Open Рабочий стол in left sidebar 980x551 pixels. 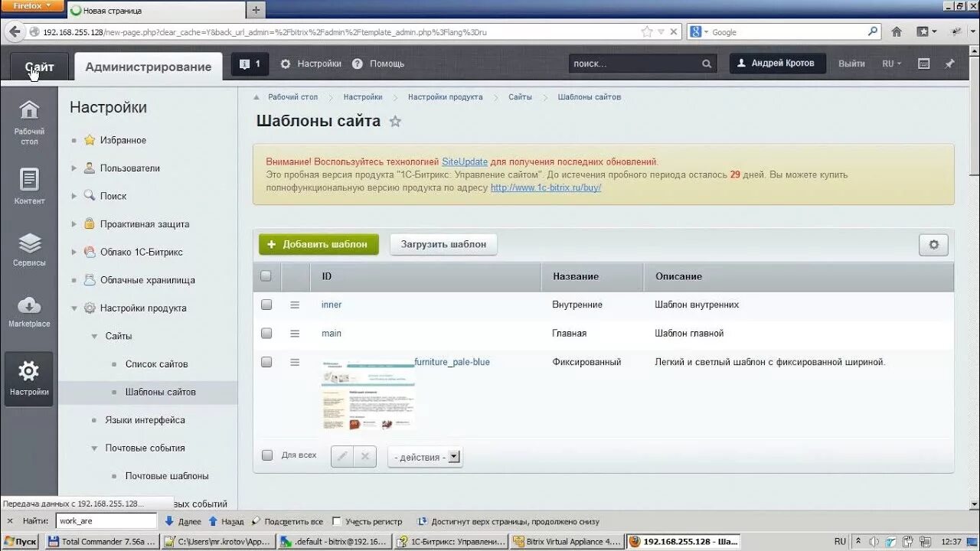(x=29, y=122)
